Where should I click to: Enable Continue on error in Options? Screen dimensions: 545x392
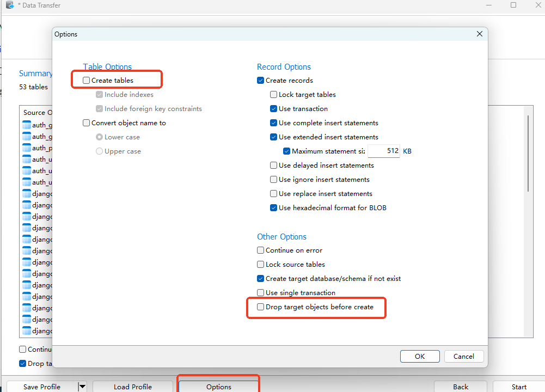(260, 250)
